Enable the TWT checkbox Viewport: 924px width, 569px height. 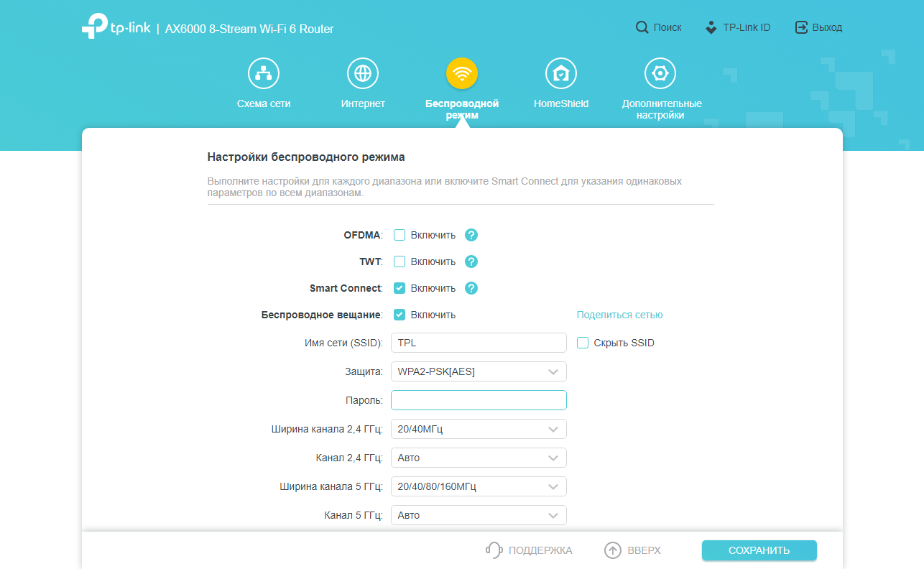[399, 262]
